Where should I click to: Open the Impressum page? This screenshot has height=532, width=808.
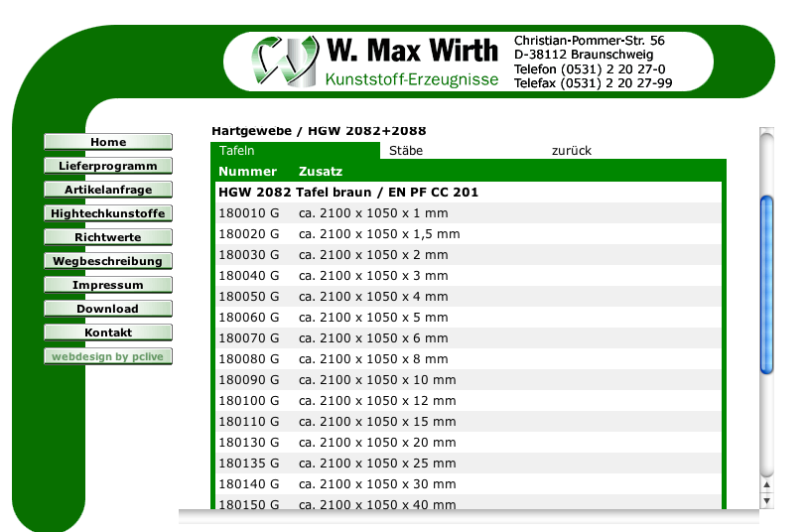[x=108, y=285]
